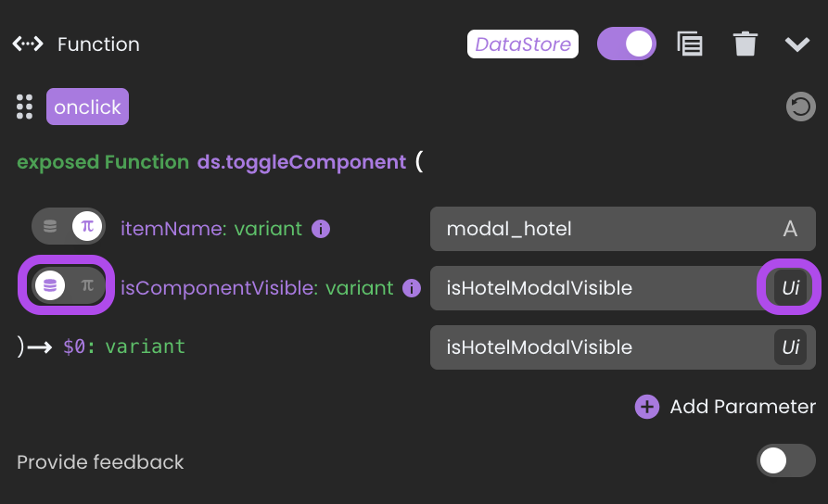Click the duplicate function copy icon
This screenshot has height=504, width=828.
point(690,44)
